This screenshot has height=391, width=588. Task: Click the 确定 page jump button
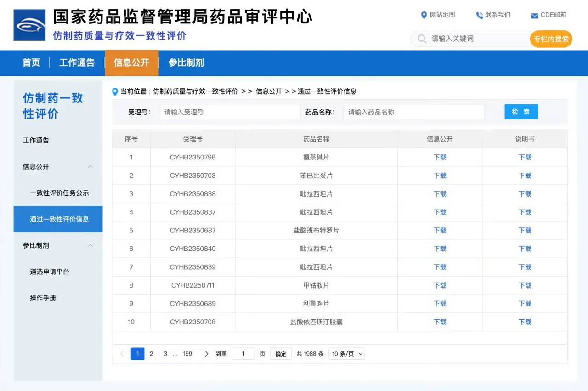tap(281, 354)
